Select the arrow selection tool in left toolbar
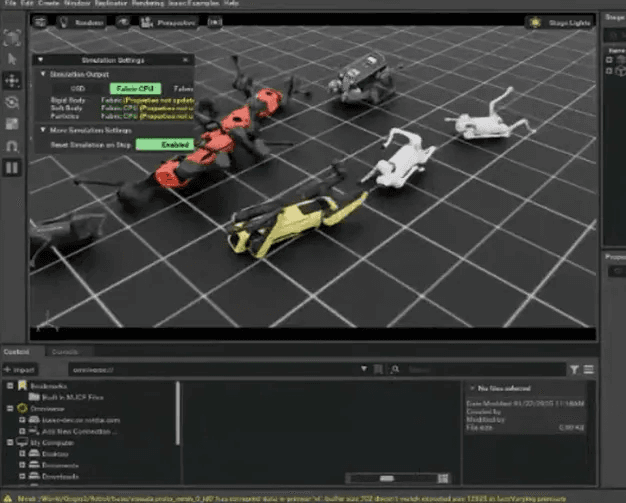Viewport: 626px width, 503px height. pos(13,59)
